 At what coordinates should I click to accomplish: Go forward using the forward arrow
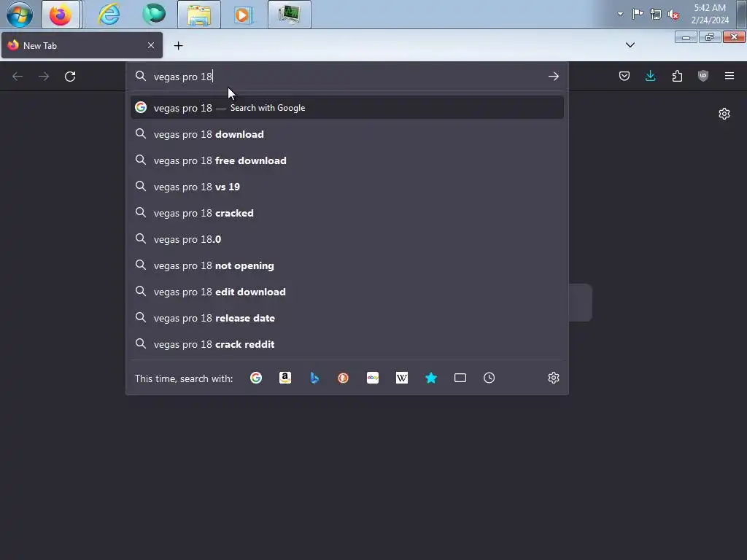(x=44, y=76)
